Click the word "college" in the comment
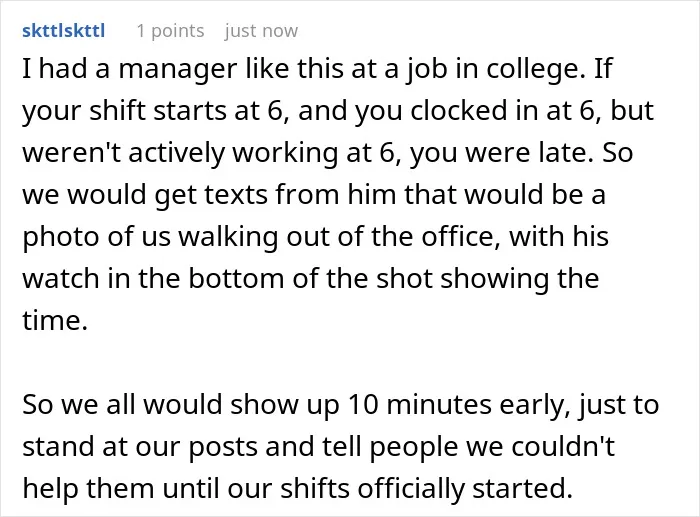Viewport: 700px width, 517px height. coord(535,69)
